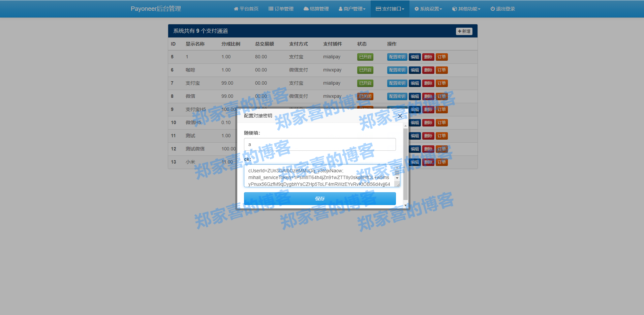Click 订单 for channel ID 5
The height and width of the screenshot is (315, 644).
[441, 57]
